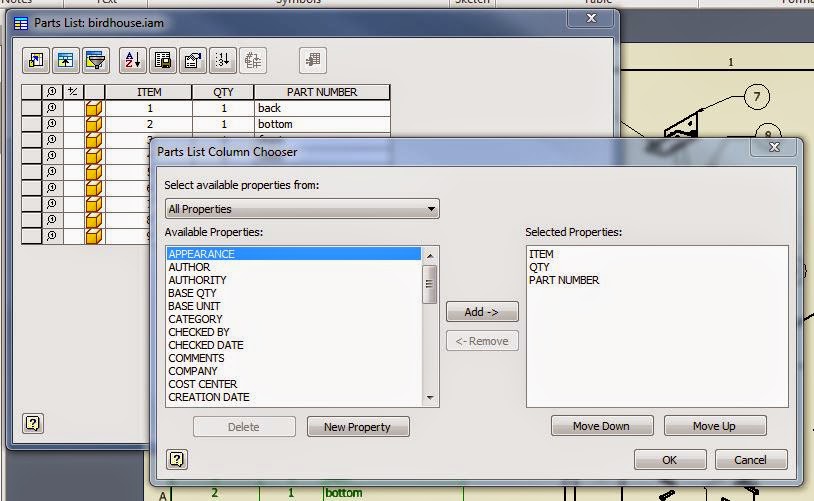Select AUTHOR in Available Properties
This screenshot has width=814, height=501.
click(294, 267)
